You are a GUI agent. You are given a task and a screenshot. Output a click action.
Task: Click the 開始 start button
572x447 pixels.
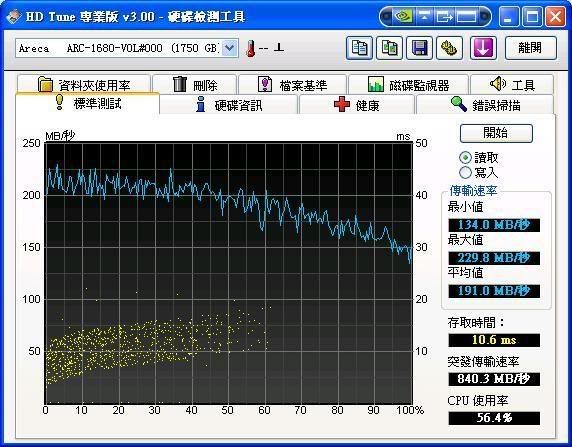(496, 133)
